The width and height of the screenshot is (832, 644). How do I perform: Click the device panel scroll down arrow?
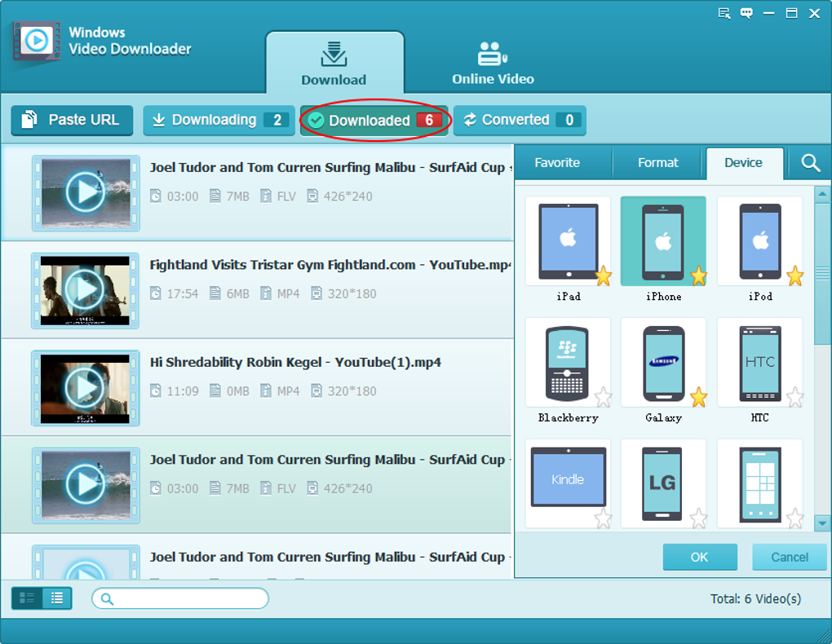pyautogui.click(x=822, y=523)
